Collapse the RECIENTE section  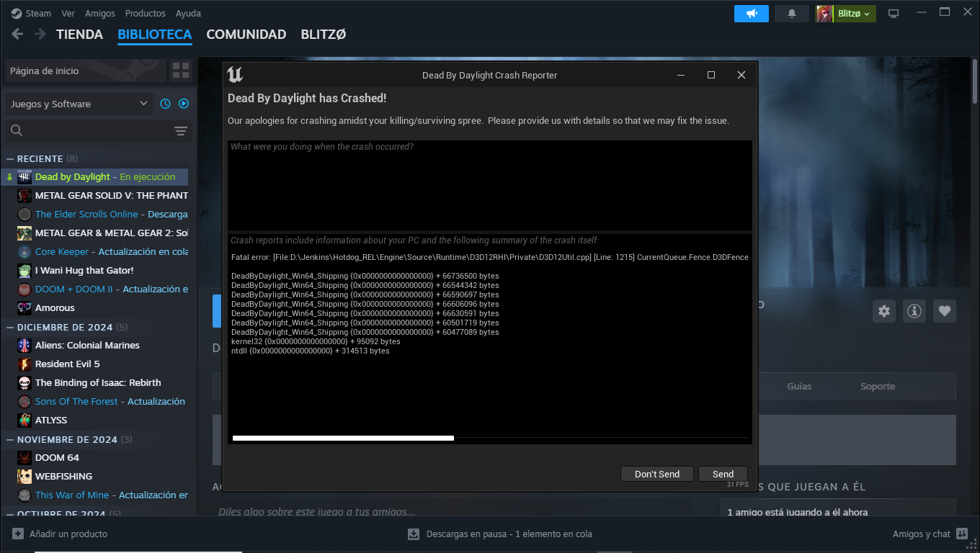tap(10, 158)
